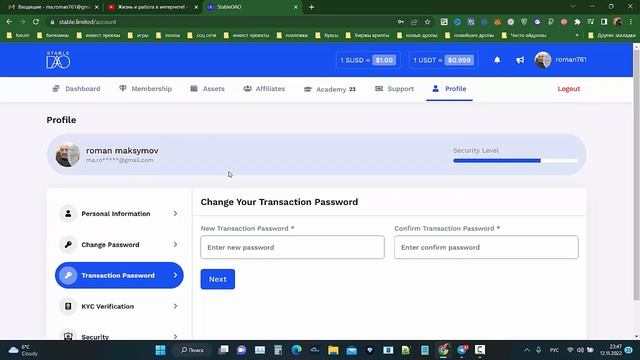The height and width of the screenshot is (360, 640).
Task: Click the roman761 header avatar
Action: click(542, 60)
